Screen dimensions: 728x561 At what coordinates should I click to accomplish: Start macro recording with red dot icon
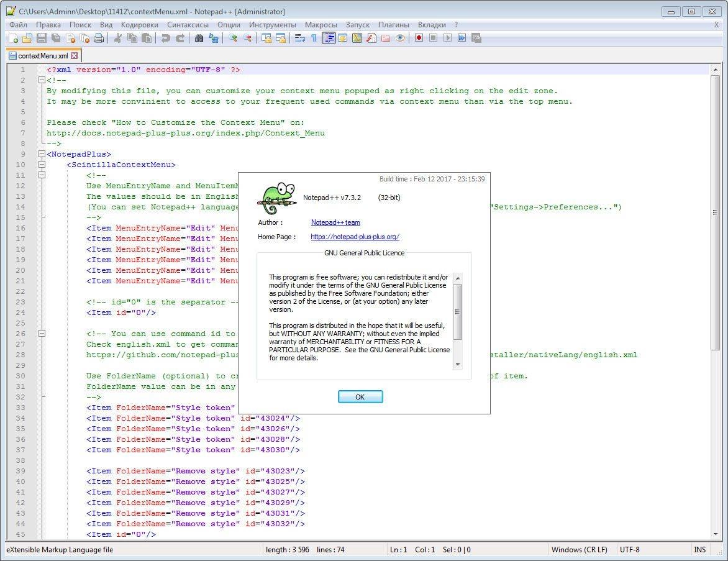419,38
